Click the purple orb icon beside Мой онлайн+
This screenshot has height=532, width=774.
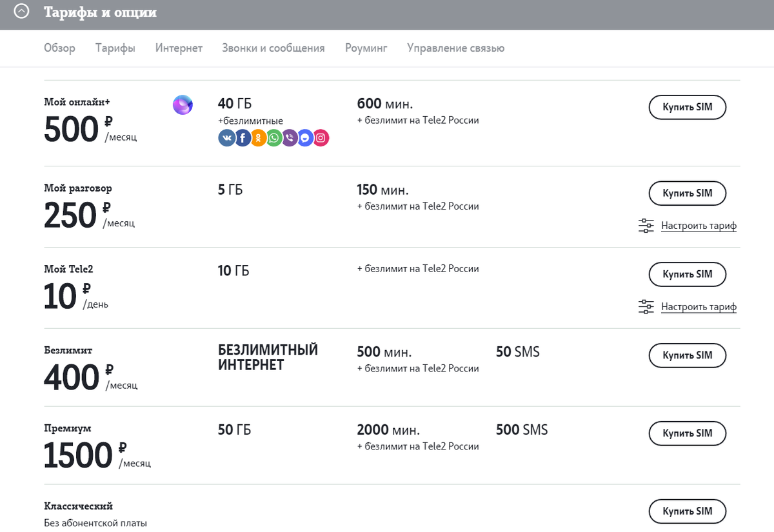tap(183, 104)
